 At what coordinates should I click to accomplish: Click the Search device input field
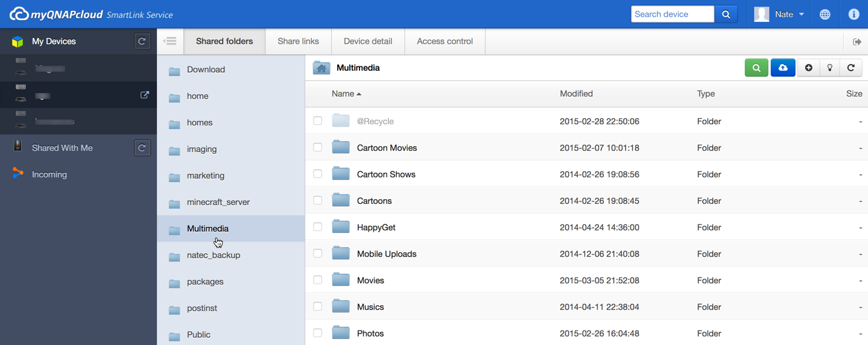[672, 14]
